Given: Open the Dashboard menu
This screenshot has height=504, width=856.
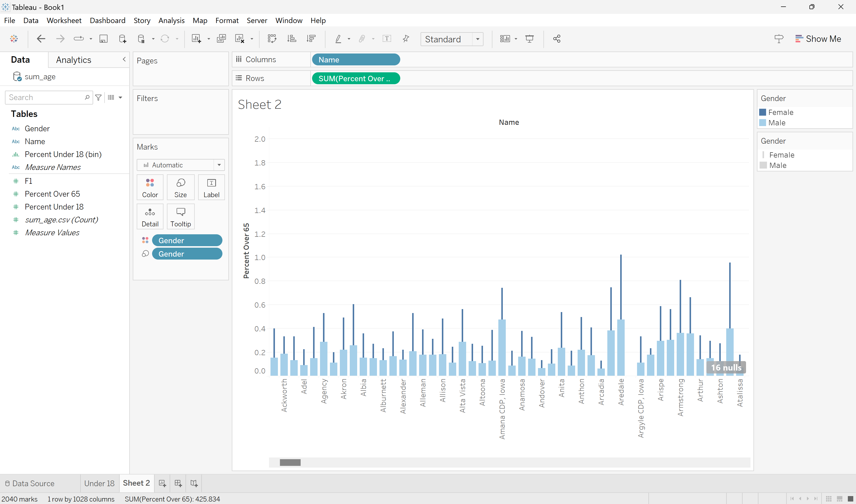Looking at the screenshot, I should pyautogui.click(x=107, y=20).
